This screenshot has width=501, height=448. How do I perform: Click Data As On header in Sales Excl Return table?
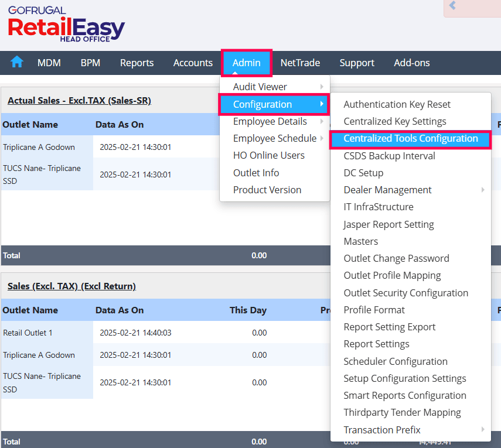pos(120,310)
